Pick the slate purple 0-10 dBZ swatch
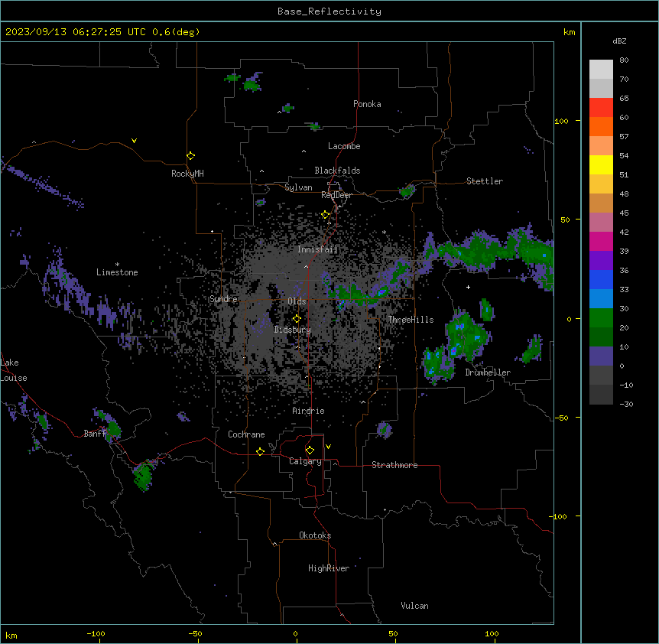659x644 pixels. 601,356
